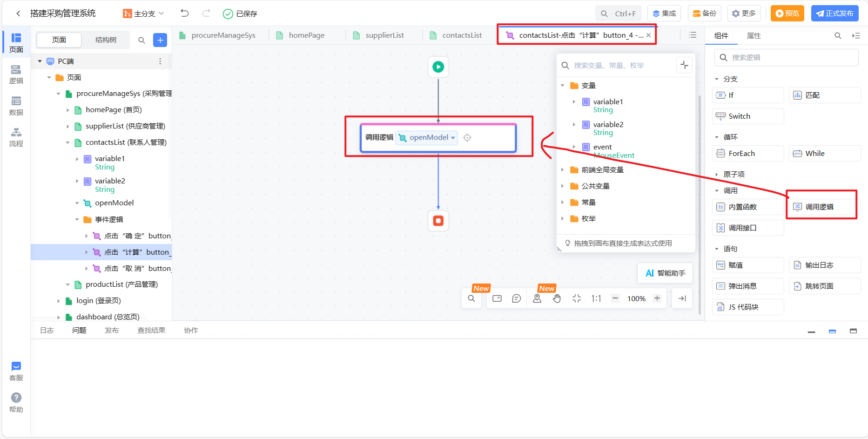Click the fit-to-screen canvas icon
Screen dimensions: 868x439
[577, 299]
